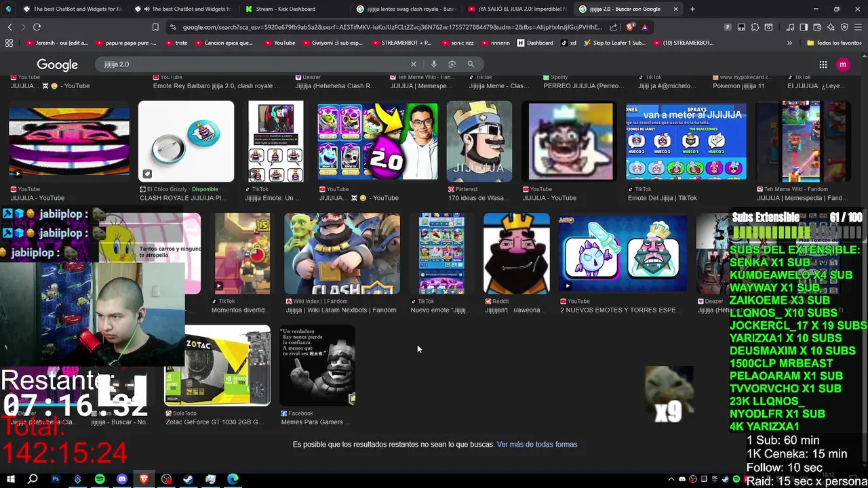
Task: Open the Brave playlist music icon
Action: [791, 27]
